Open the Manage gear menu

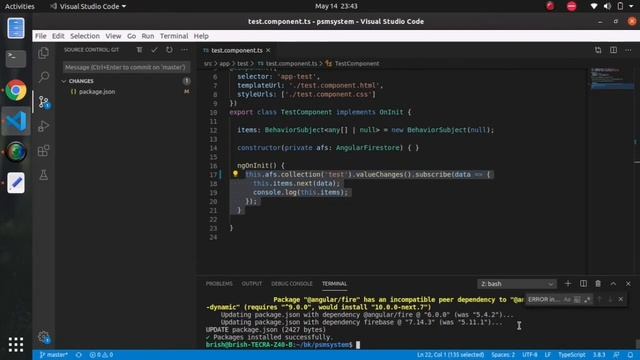tap(43, 337)
